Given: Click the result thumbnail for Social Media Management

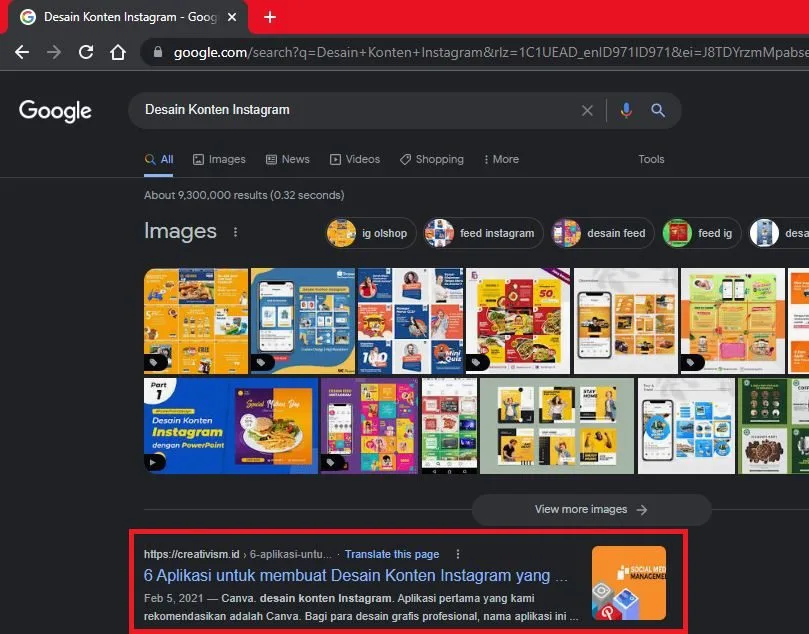Looking at the screenshot, I should [629, 582].
